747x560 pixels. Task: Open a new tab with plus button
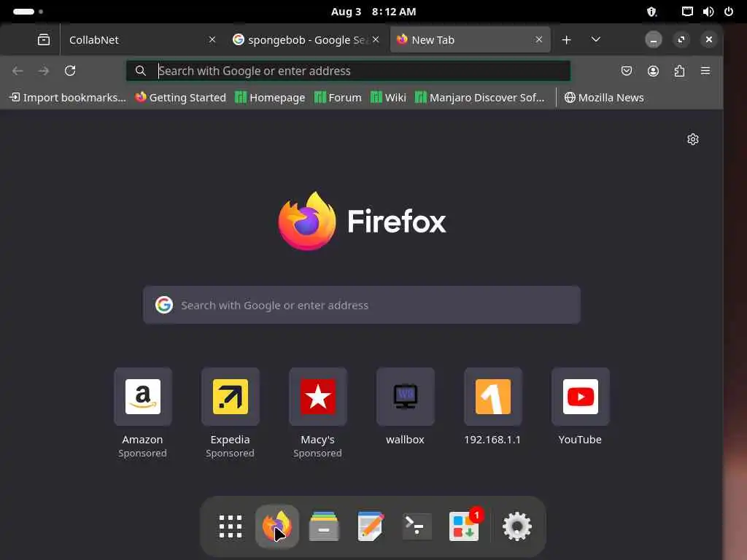566,40
